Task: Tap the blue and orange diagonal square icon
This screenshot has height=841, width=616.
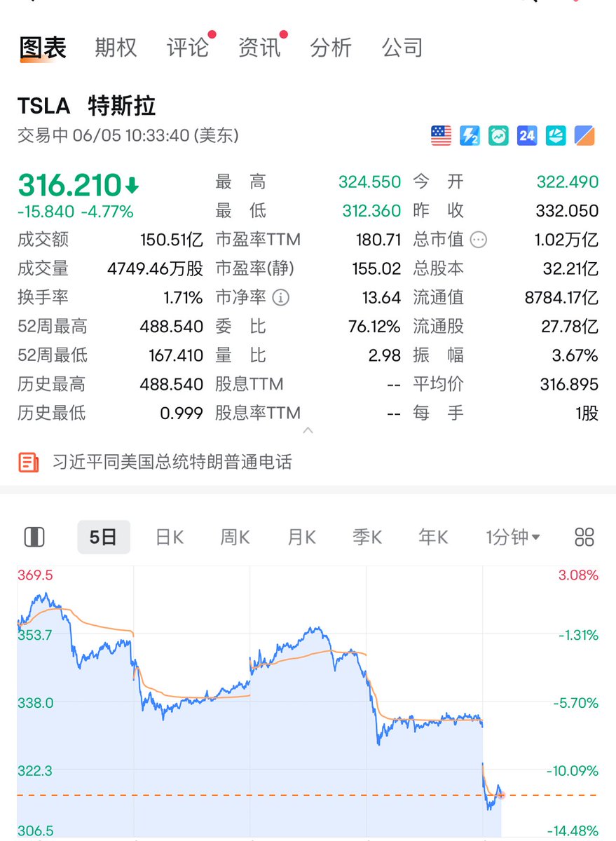Action: [584, 135]
